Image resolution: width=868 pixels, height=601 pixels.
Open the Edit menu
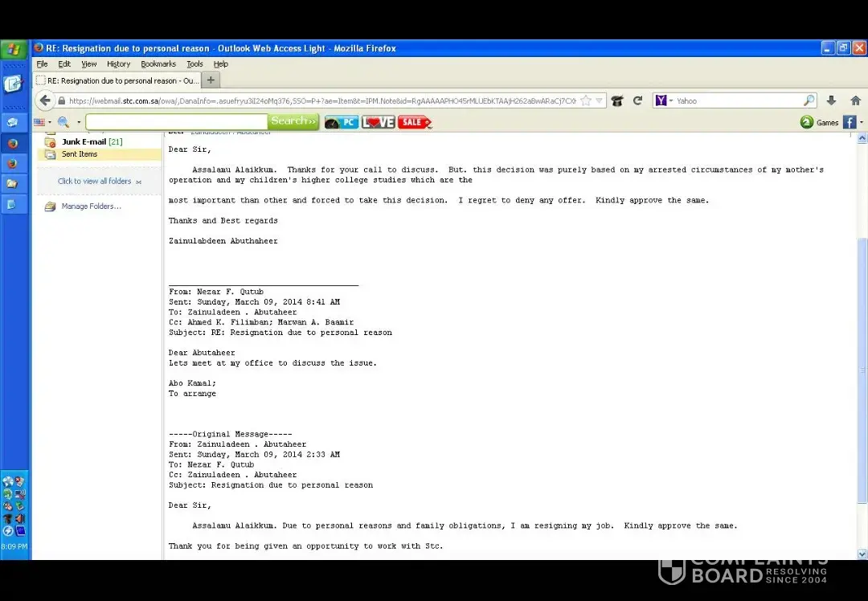click(x=64, y=64)
